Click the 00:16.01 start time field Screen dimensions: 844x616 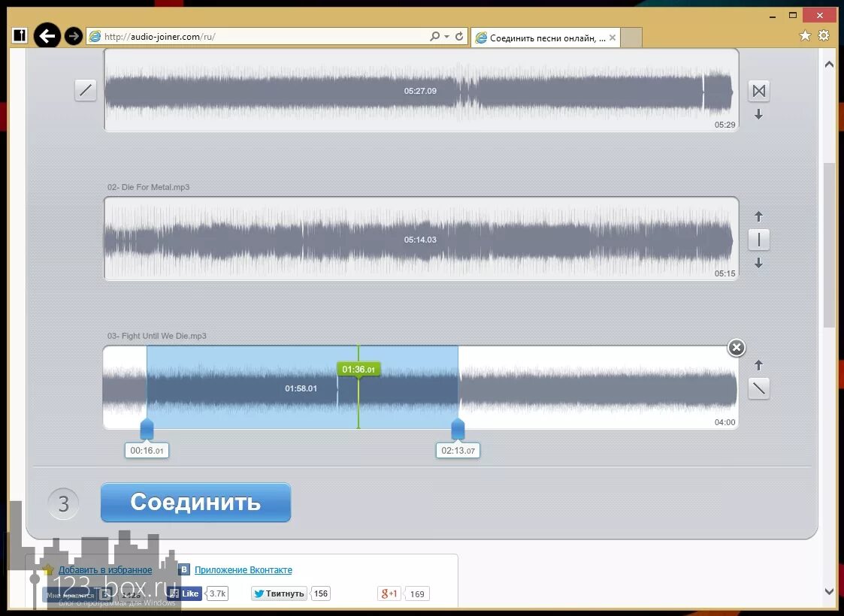[x=147, y=451]
